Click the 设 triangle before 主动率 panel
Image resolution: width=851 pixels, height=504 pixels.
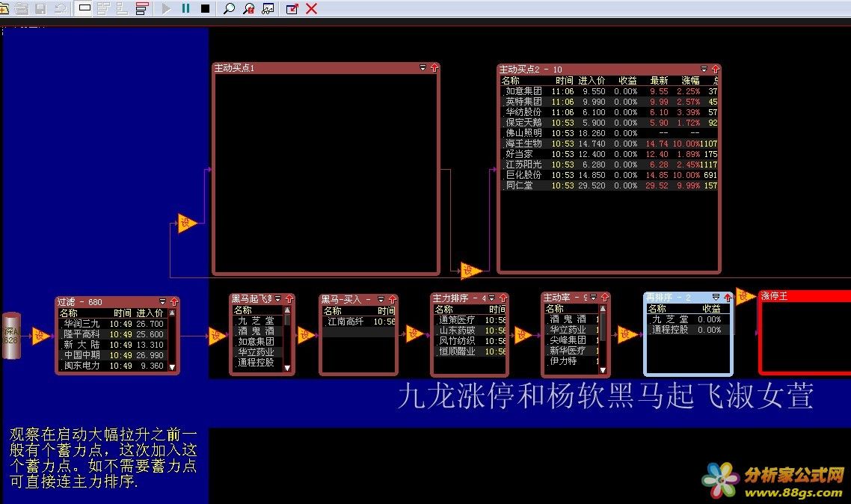point(523,334)
